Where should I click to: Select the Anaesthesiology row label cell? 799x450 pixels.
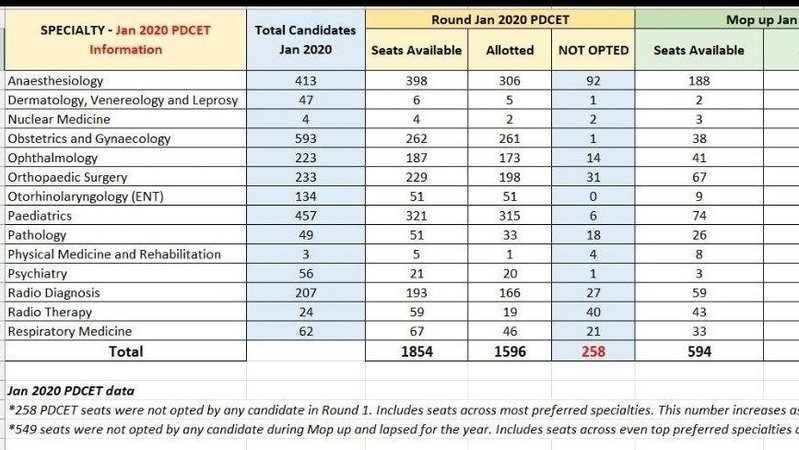[121, 82]
